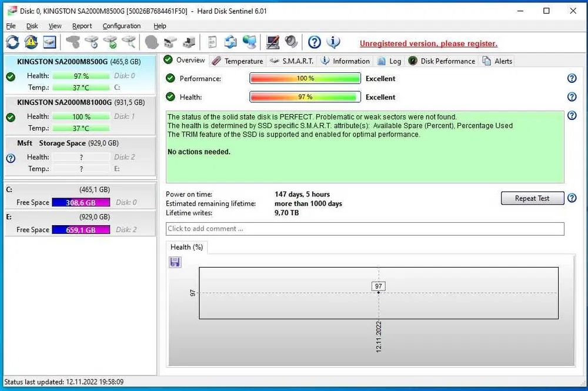Viewport: 588px width, 391px height.
Task: Click help icon beside Repeat Test button
Action: [x=572, y=198]
